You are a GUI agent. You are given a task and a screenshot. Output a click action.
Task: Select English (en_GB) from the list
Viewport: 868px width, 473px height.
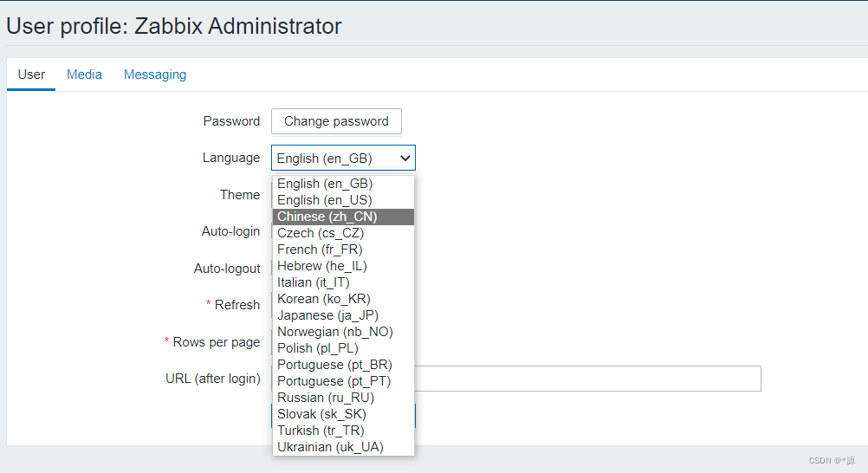(x=343, y=184)
